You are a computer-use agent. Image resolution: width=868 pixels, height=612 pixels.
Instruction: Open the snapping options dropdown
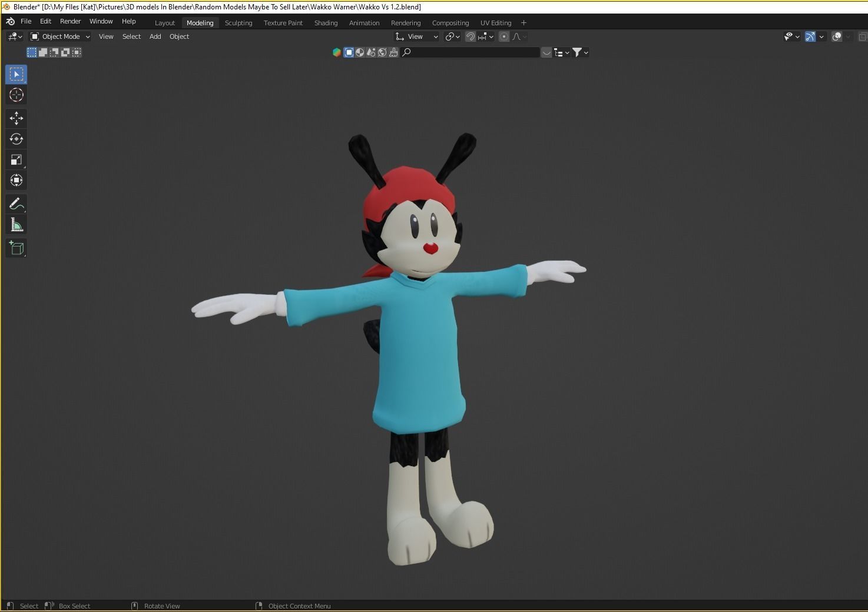tap(486, 36)
